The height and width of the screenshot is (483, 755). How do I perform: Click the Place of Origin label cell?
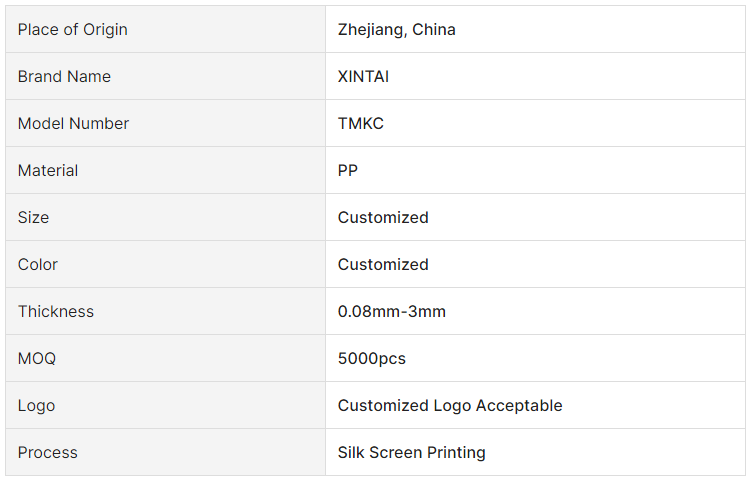pos(165,29)
